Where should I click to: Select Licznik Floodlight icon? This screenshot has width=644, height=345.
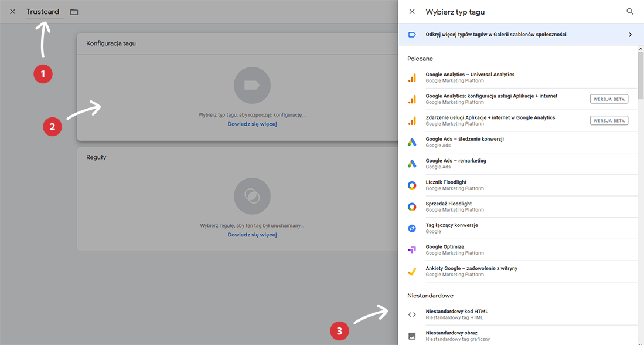coord(412,185)
